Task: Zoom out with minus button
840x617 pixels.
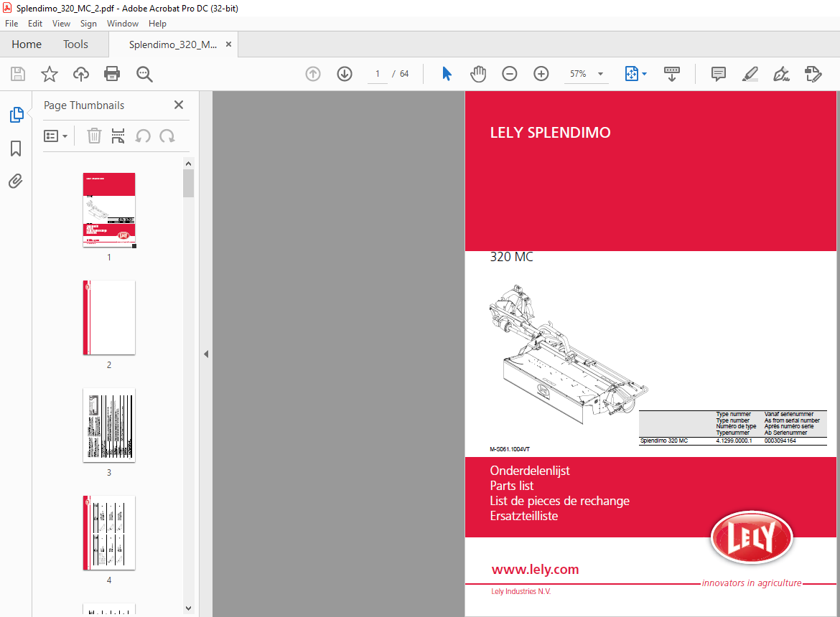Action: (x=510, y=74)
